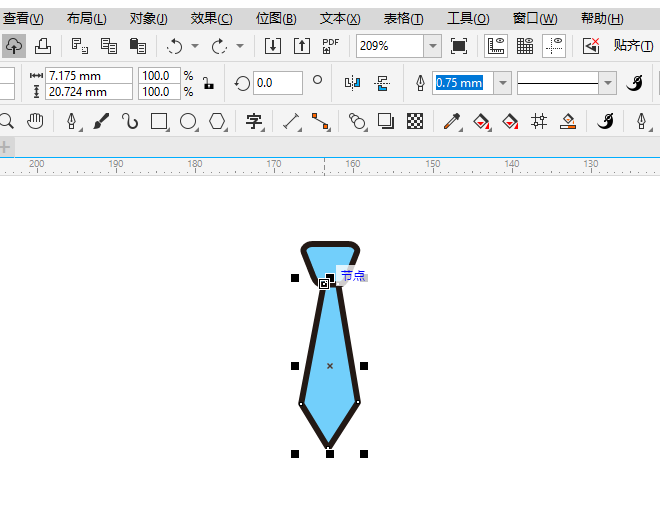The image size is (660, 510).
Task: Expand the zoom level dropdown
Action: (x=433, y=46)
